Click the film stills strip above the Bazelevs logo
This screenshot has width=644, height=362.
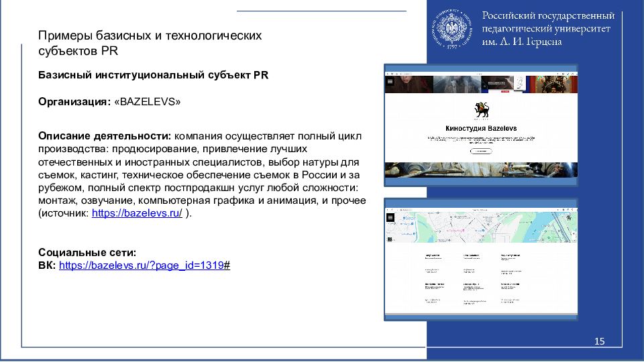coord(481,84)
